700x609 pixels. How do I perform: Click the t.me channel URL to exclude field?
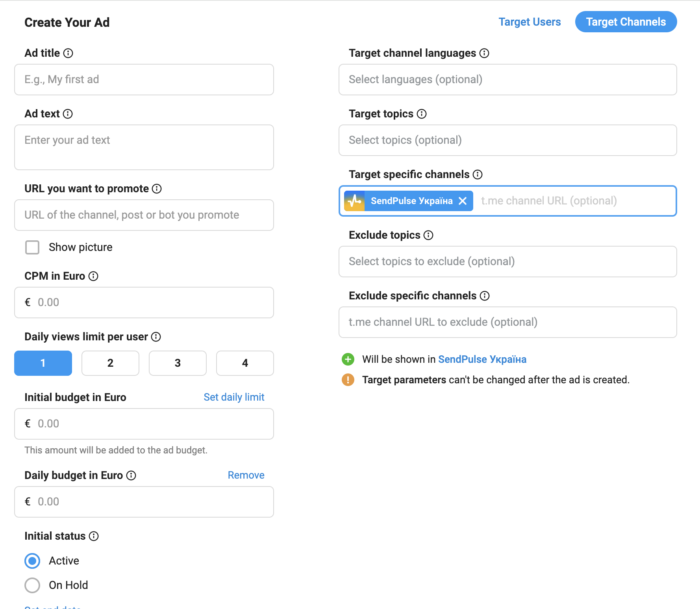(x=508, y=322)
